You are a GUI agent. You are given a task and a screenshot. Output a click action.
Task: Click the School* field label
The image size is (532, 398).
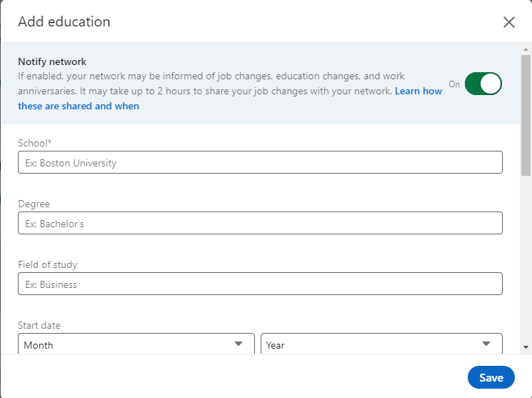[x=34, y=144]
